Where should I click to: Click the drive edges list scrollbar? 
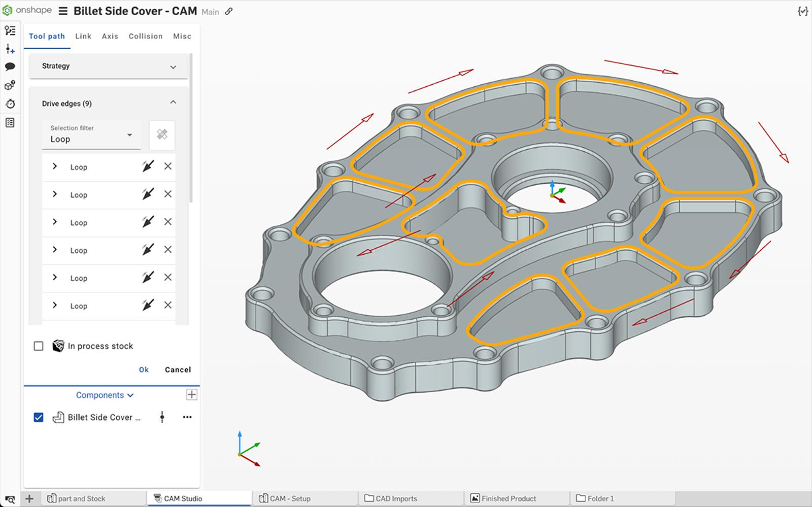coord(191,127)
